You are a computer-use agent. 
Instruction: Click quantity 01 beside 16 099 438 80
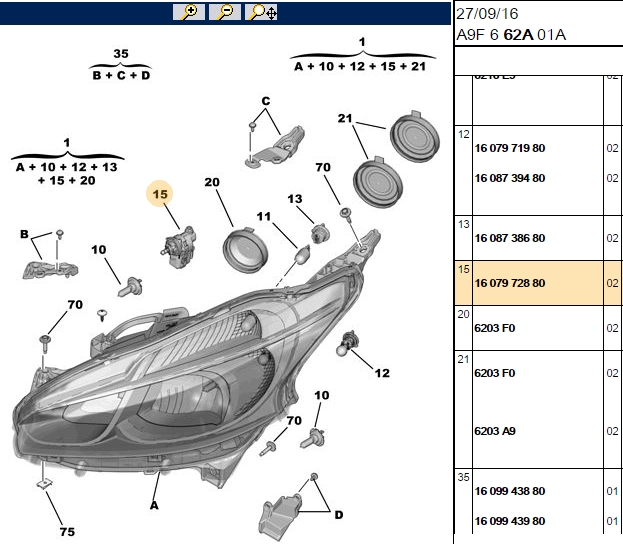click(x=612, y=491)
